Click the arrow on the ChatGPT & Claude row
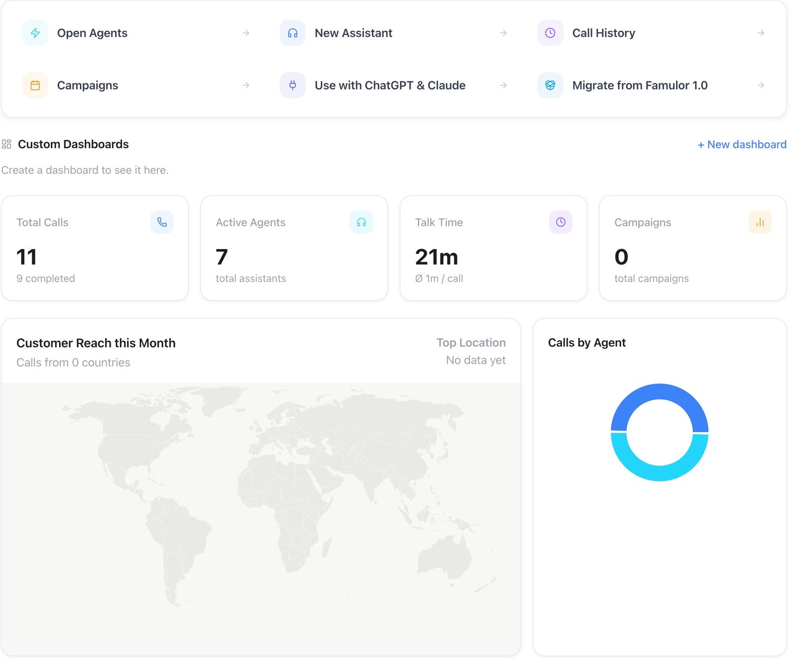 point(503,85)
